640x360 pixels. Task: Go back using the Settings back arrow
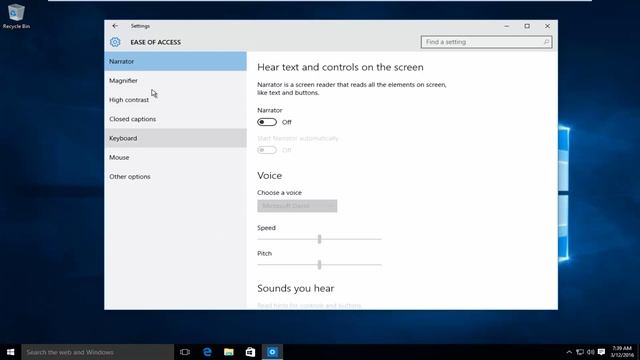pyautogui.click(x=115, y=26)
